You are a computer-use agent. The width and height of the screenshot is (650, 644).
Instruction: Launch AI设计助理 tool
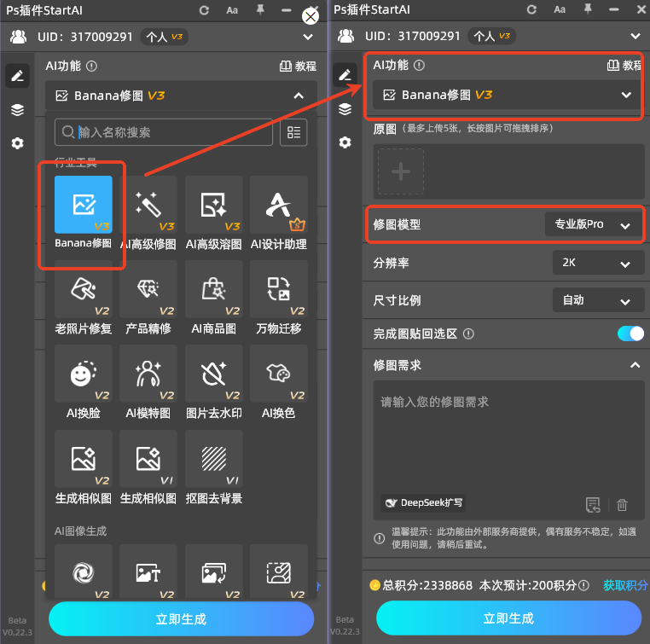tap(279, 205)
